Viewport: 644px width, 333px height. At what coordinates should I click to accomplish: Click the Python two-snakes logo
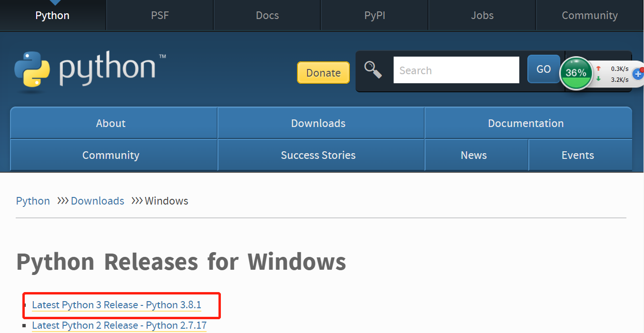31,69
